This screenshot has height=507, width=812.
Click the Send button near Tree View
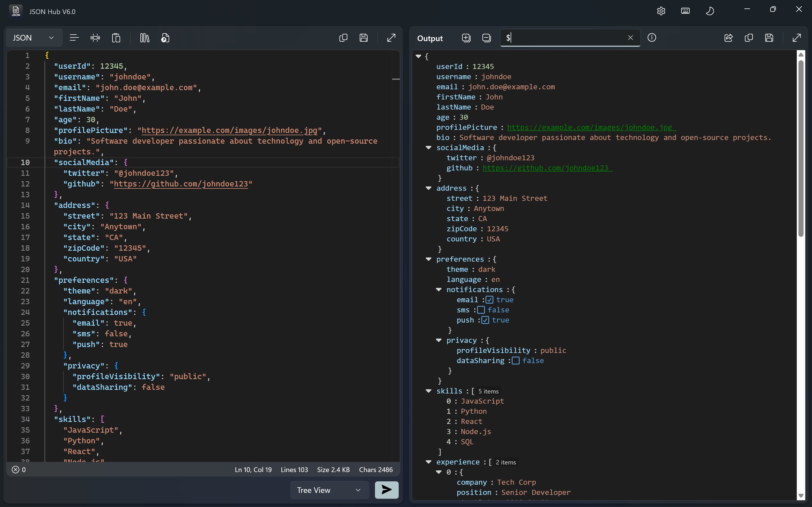(x=387, y=490)
